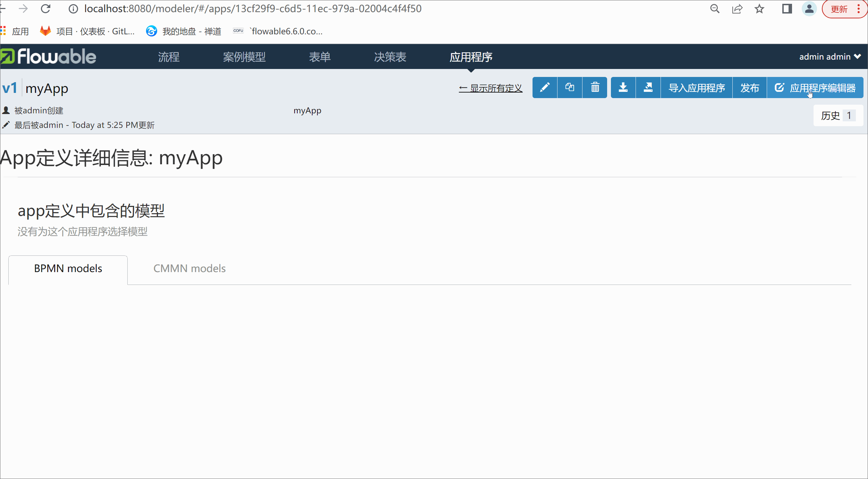Open browser zoom magnifier icon
Image resolution: width=868 pixels, height=479 pixels.
715,9
